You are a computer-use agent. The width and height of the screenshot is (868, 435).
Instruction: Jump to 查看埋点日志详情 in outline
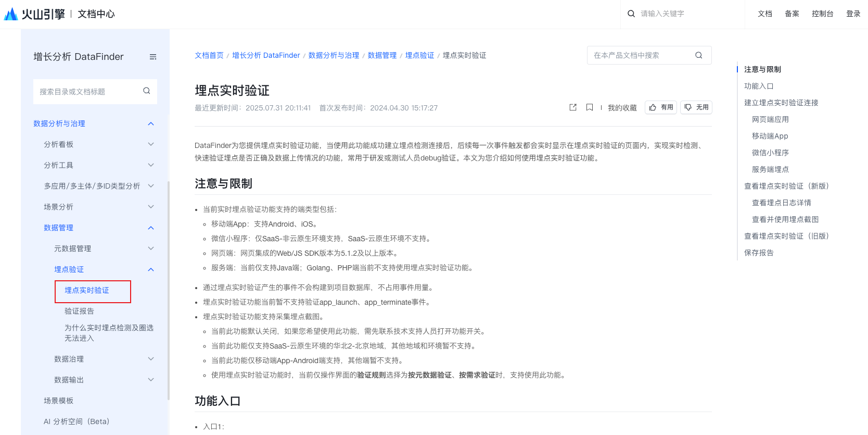(x=782, y=203)
